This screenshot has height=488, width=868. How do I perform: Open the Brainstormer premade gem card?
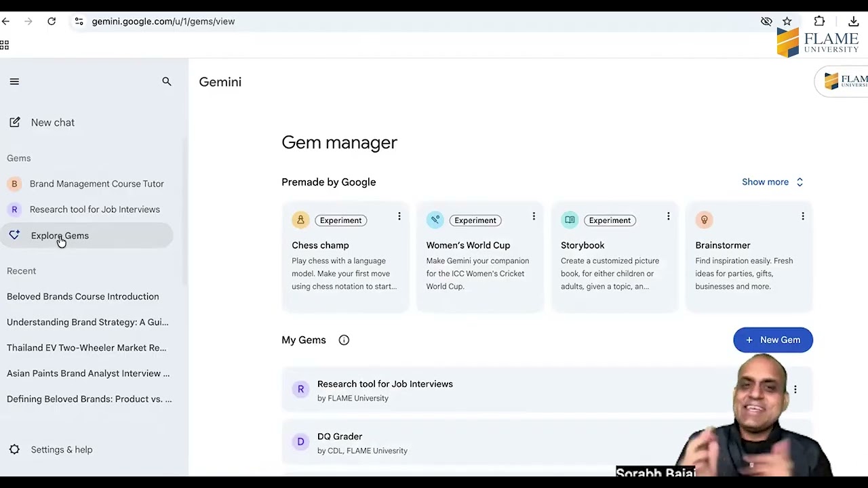point(749,257)
